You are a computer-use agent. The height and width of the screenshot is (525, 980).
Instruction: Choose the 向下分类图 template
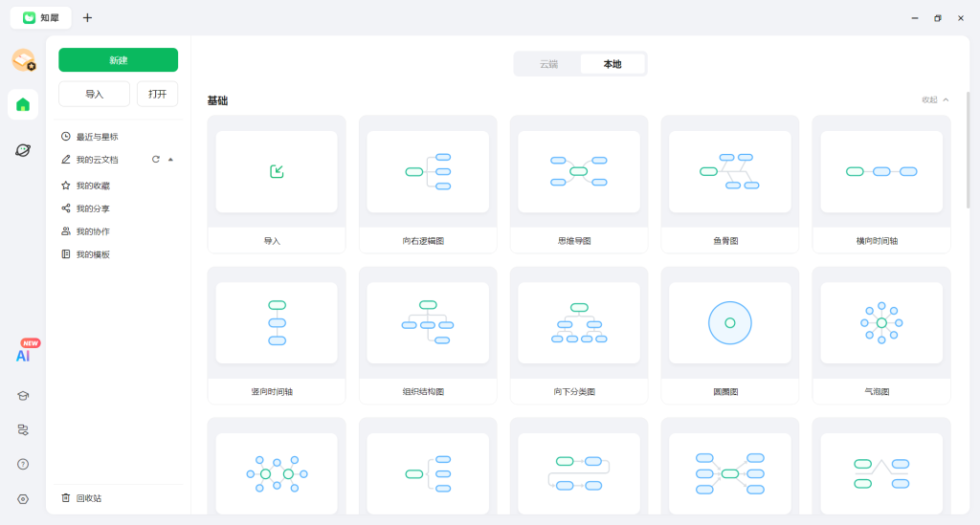579,336
